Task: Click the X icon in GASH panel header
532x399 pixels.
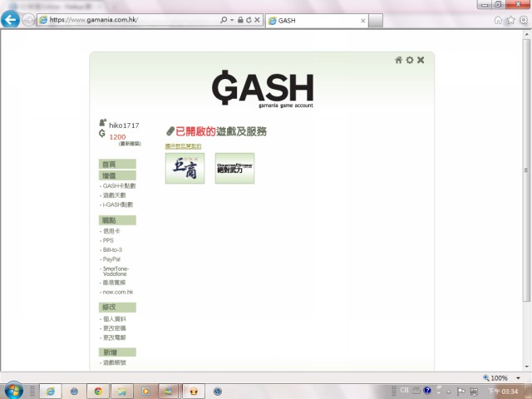Action: click(421, 60)
